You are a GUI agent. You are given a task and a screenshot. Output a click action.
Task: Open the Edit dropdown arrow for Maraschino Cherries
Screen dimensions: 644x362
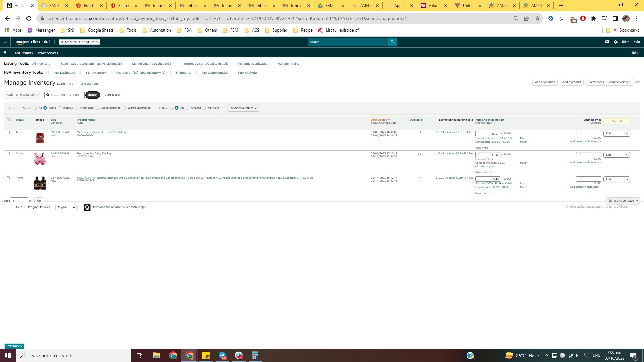pos(627,134)
